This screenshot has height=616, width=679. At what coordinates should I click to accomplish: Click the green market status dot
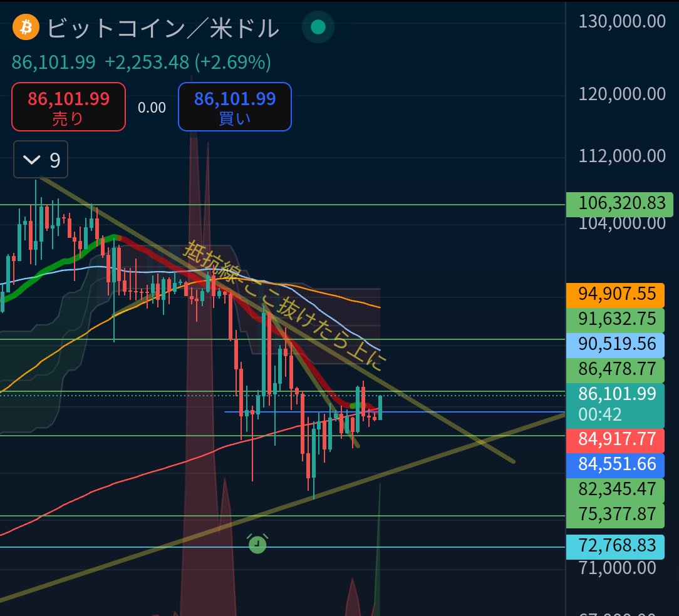point(318,27)
